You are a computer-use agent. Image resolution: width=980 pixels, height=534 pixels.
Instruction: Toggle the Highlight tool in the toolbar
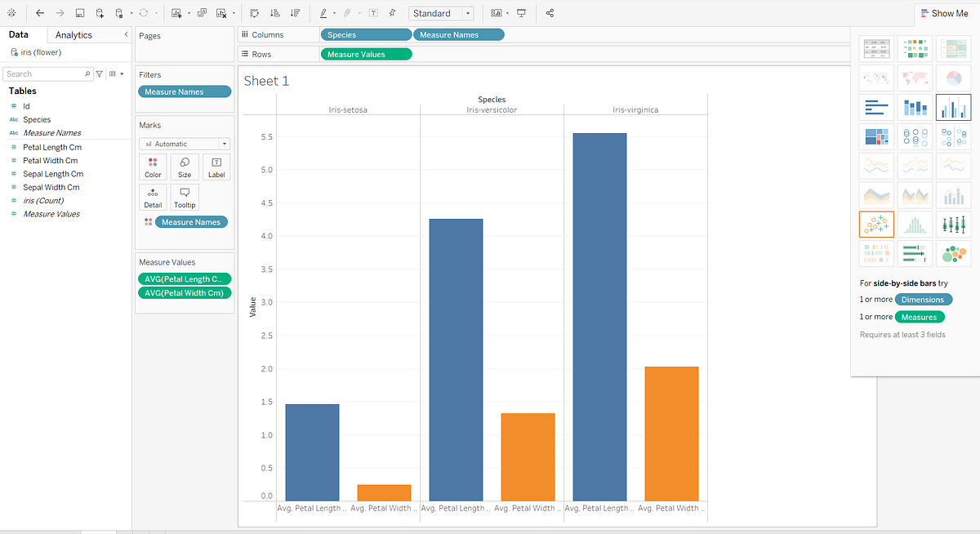[323, 12]
